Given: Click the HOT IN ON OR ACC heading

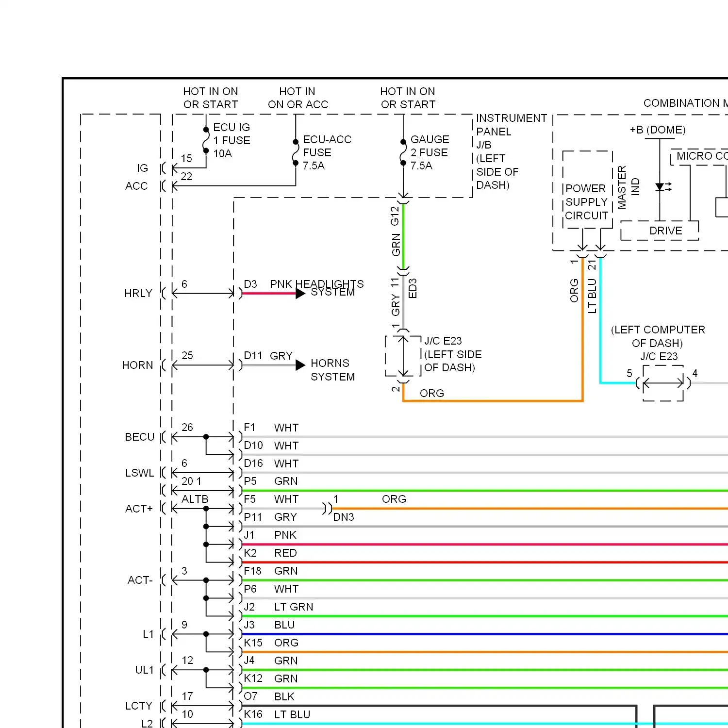Looking at the screenshot, I should (x=298, y=98).
